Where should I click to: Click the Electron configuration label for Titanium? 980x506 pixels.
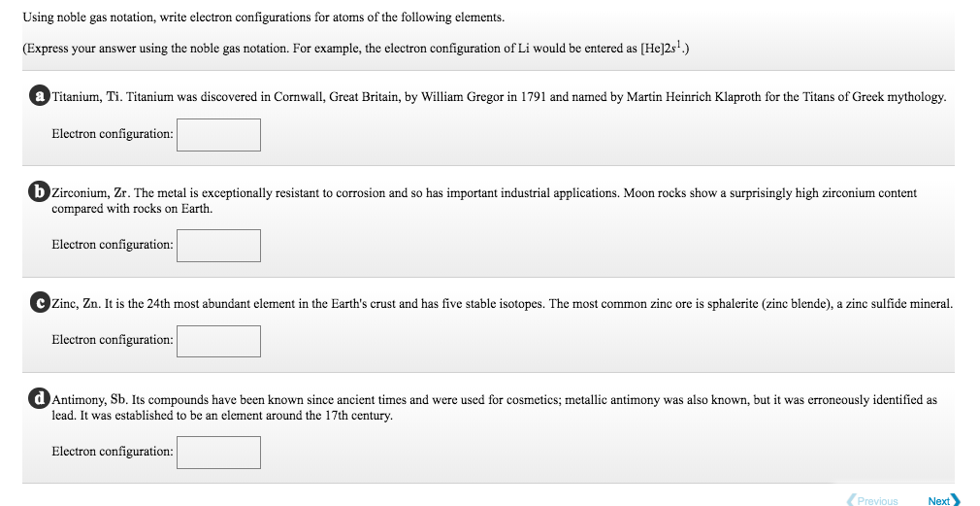click(112, 134)
